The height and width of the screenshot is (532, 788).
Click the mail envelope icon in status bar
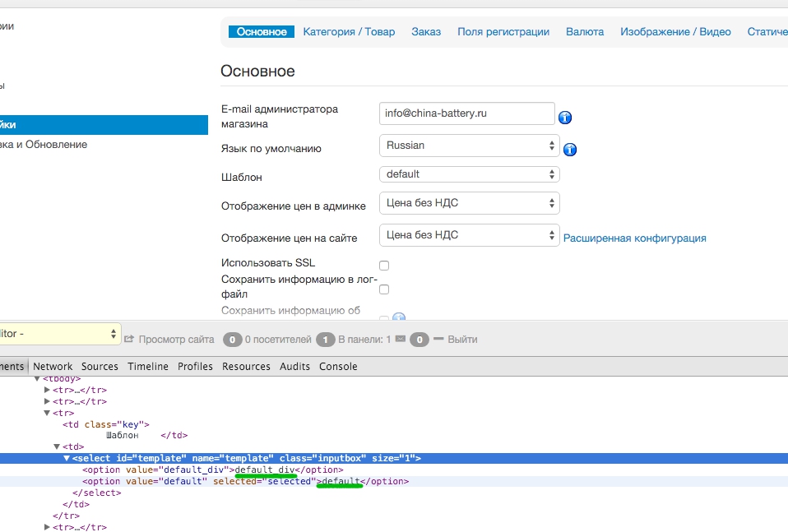pos(401,339)
